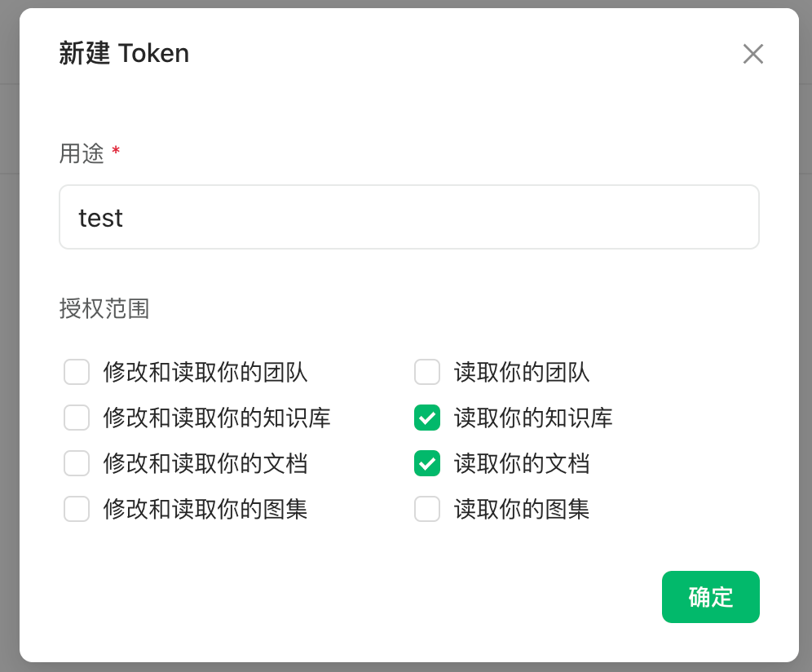The width and height of the screenshot is (812, 672).
Task: 点击「新建 Token」对话框标题
Action: tap(124, 53)
